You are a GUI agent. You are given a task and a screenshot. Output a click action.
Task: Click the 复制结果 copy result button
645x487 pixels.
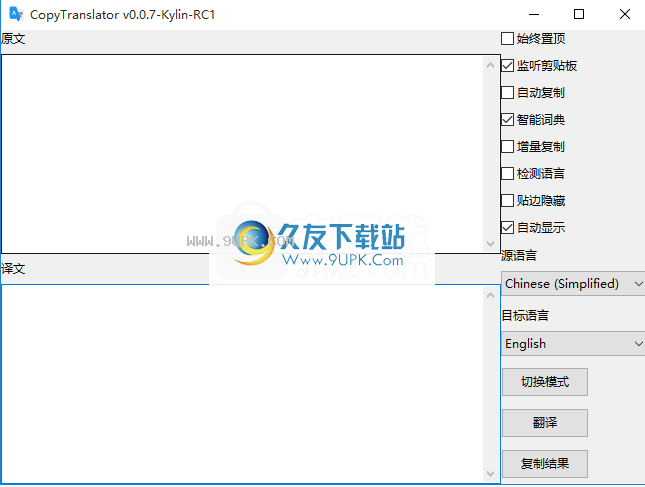[545, 464]
